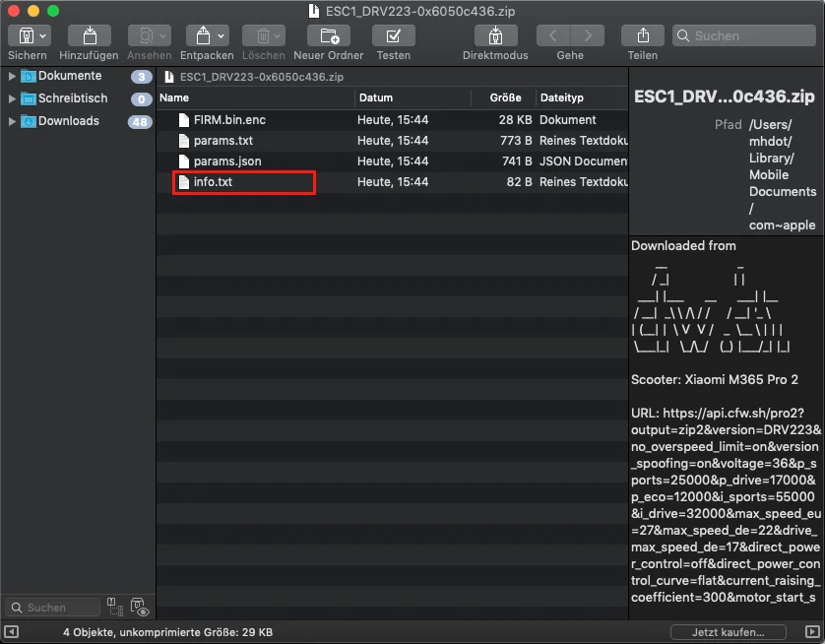Image resolution: width=825 pixels, height=644 pixels.
Task: Click the Sichern archive save icon
Action: tap(21, 35)
